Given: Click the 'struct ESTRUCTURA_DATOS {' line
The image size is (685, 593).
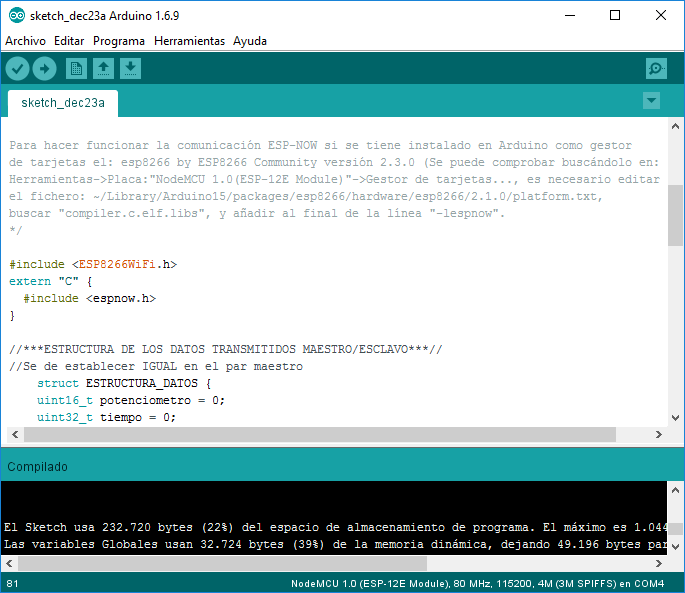Looking at the screenshot, I should (124, 384).
